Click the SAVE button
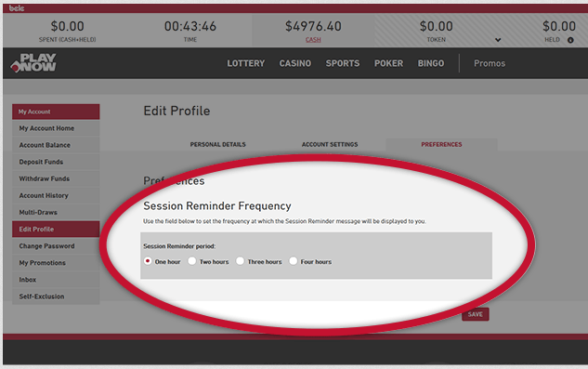 (x=475, y=314)
